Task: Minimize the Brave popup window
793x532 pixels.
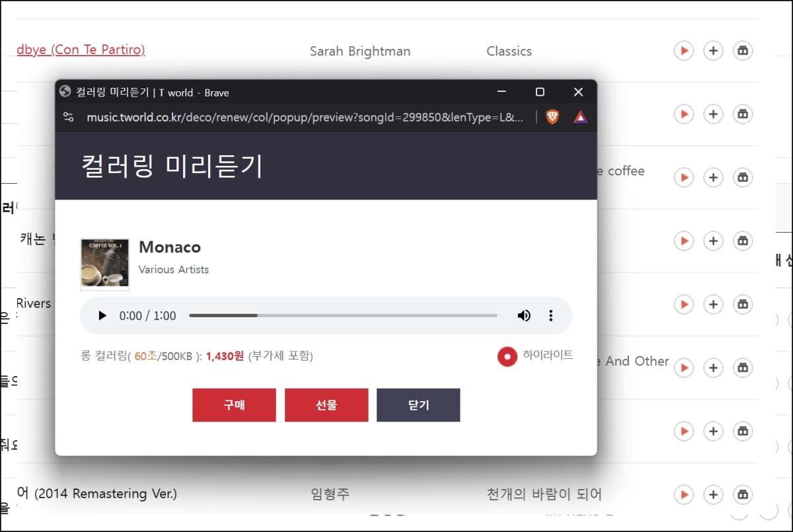Action: [x=502, y=92]
